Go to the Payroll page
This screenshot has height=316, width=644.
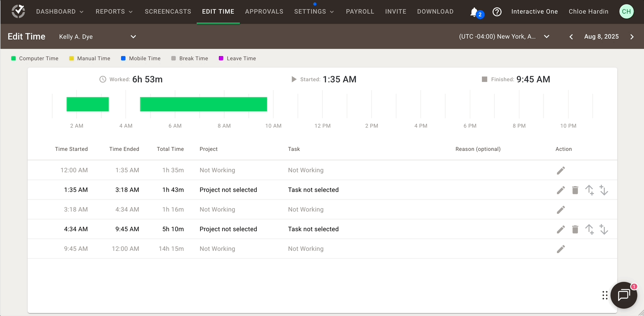[360, 11]
